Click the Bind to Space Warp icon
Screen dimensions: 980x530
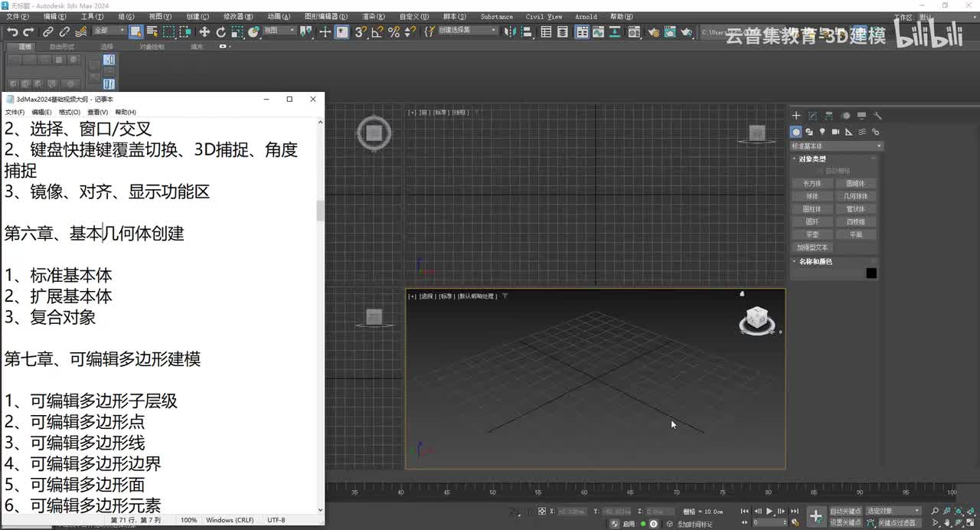80,31
